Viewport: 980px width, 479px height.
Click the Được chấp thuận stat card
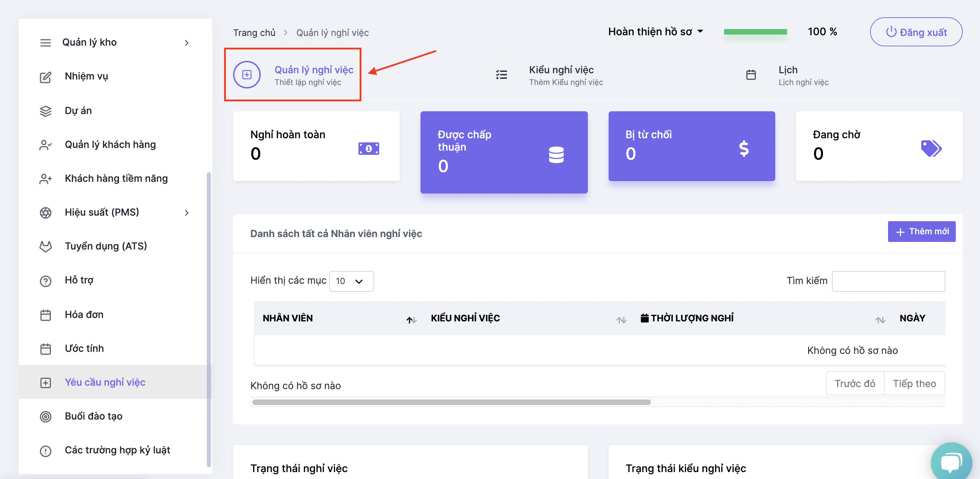504,152
